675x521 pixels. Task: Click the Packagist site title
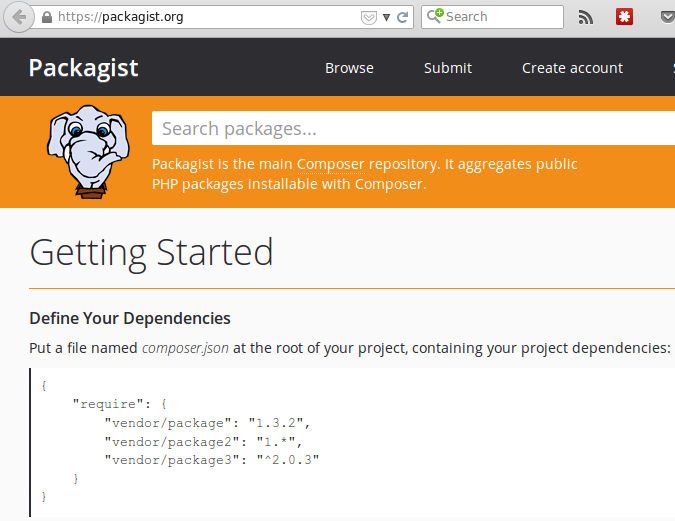pos(83,68)
